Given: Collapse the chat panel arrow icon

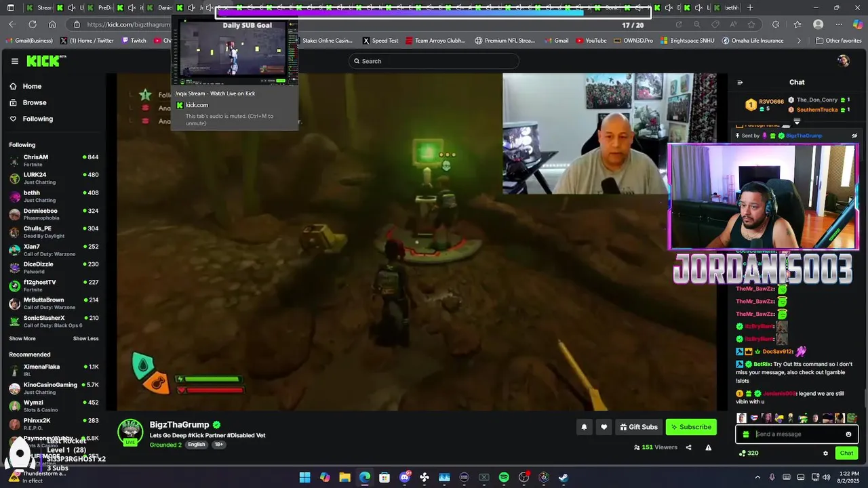Looking at the screenshot, I should coord(740,83).
